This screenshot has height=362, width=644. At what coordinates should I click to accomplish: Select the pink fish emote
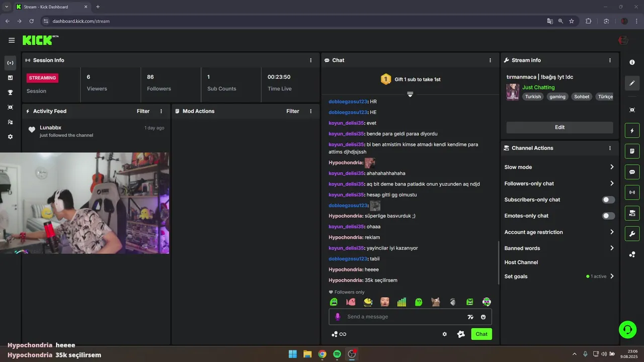pos(351,302)
